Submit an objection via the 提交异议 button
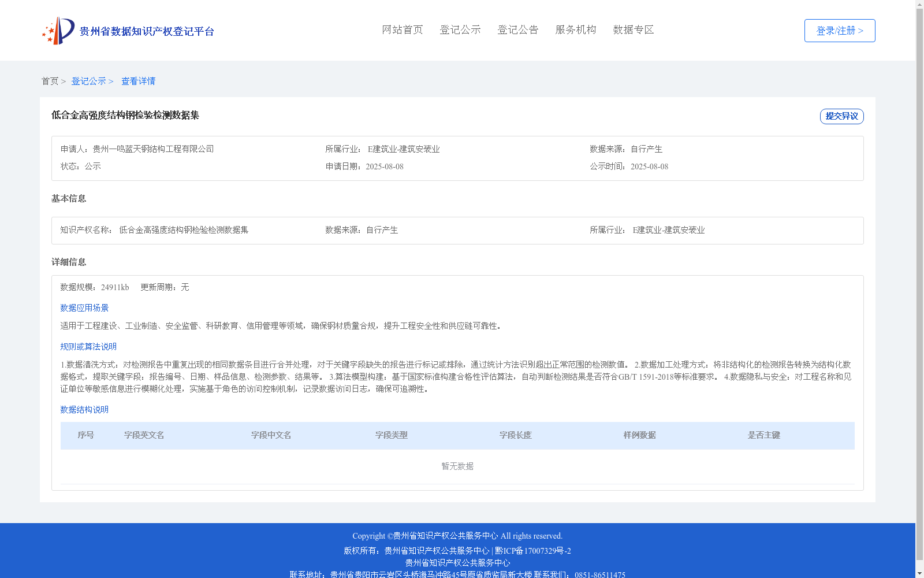 tap(842, 116)
